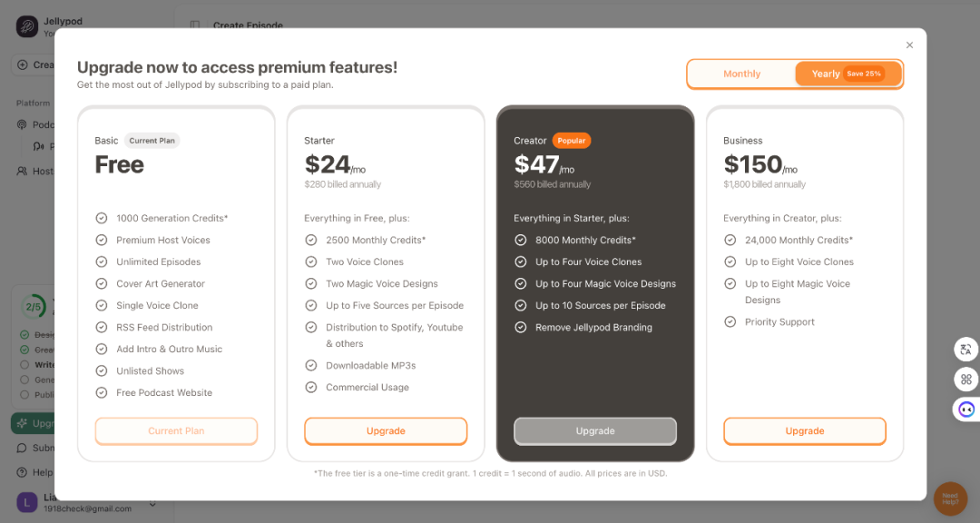Switch billing to Monthly
Screen dimensions: 980x523
pos(741,74)
